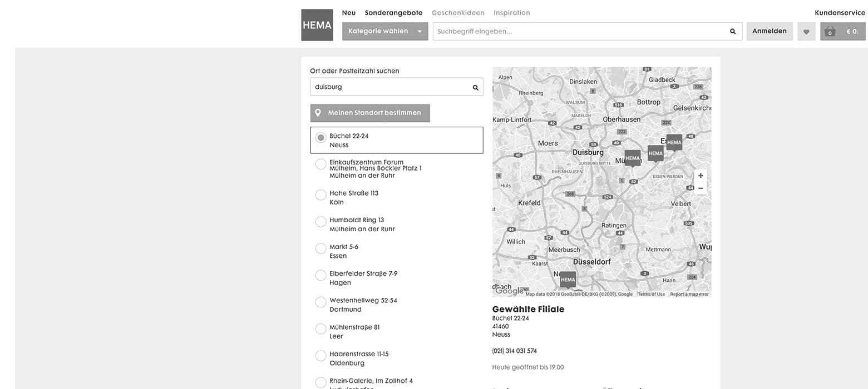Open the wishlist heart icon
The height and width of the screenshot is (389, 868).
pos(806,32)
